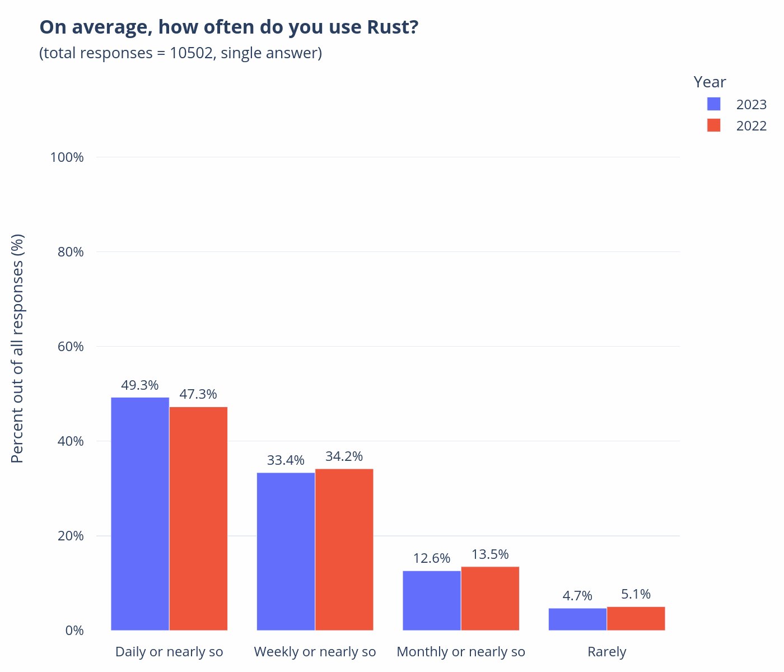Click the total responses subtitle text

tap(180, 53)
